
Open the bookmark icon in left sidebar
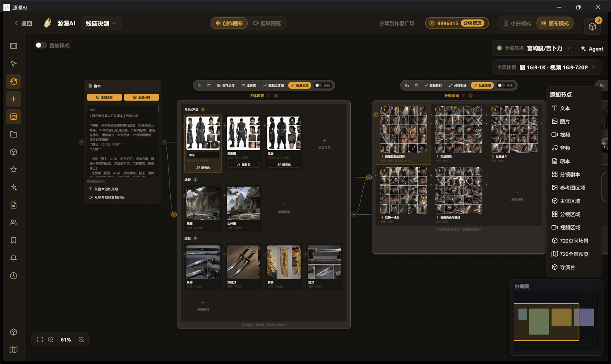point(13,240)
